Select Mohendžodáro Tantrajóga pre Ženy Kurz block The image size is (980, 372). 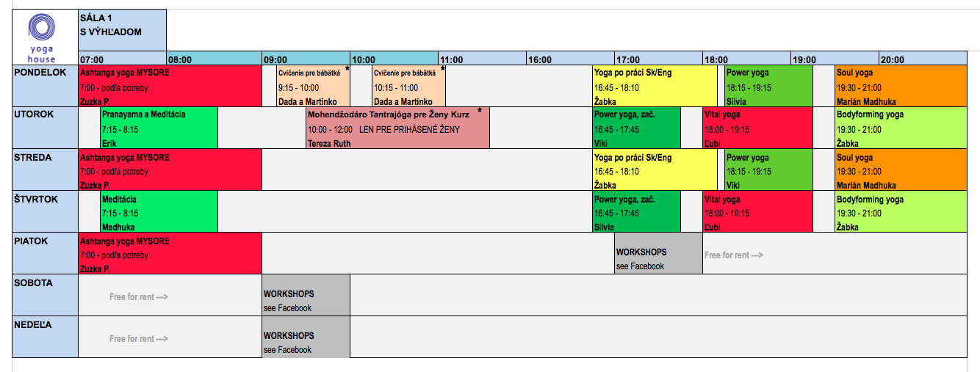397,128
